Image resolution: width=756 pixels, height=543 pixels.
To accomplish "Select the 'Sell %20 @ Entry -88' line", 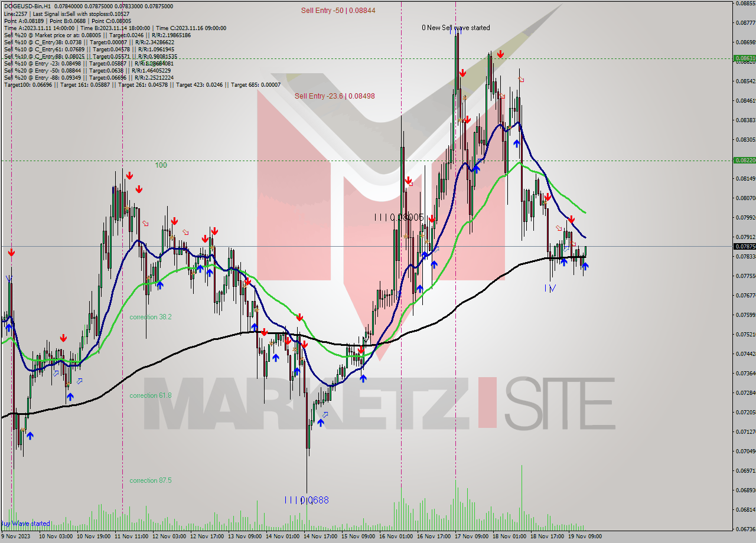I will coord(89,78).
